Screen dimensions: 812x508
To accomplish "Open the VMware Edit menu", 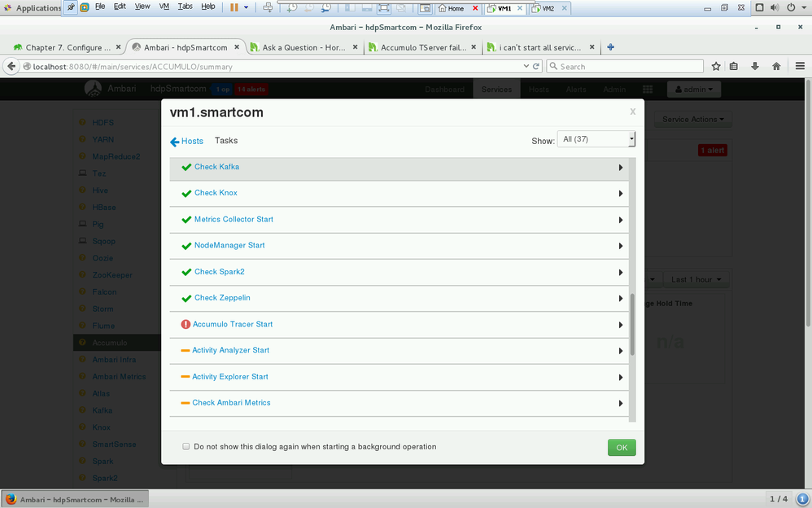I will click(x=120, y=7).
